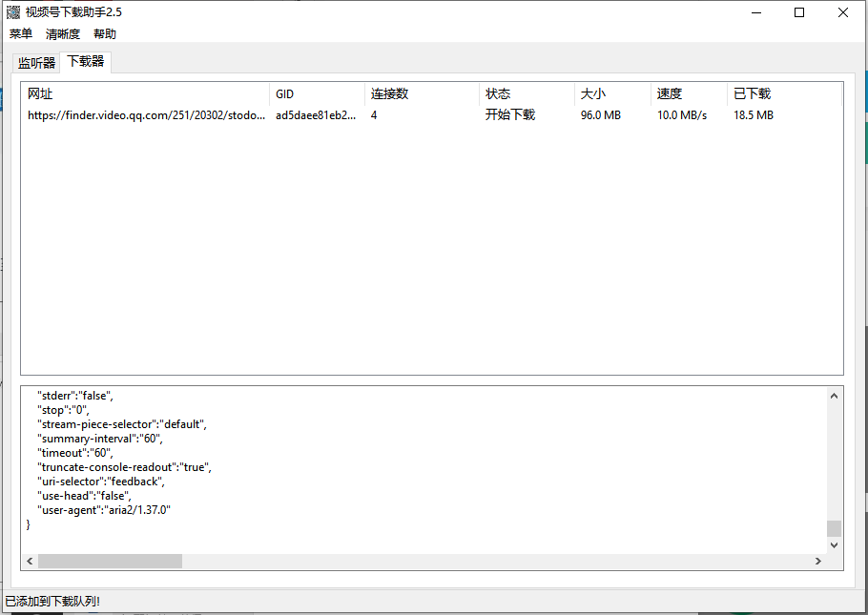Click log scroll up arrow
The height and width of the screenshot is (615, 868).
click(x=834, y=396)
